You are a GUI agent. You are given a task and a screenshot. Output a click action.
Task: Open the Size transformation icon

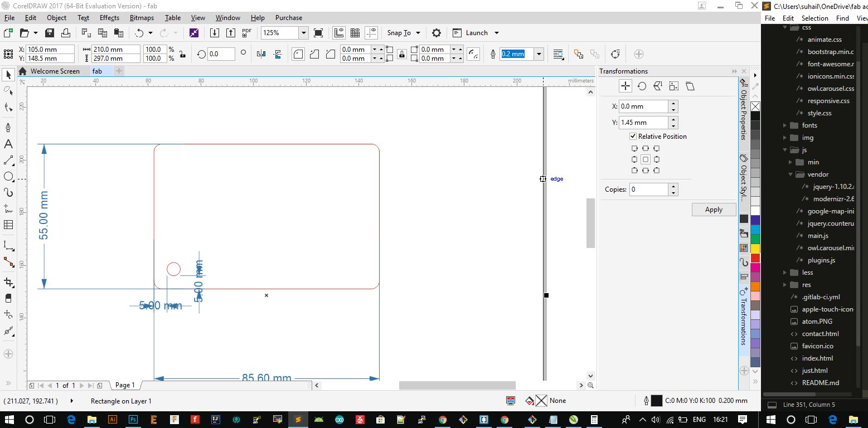(x=674, y=86)
